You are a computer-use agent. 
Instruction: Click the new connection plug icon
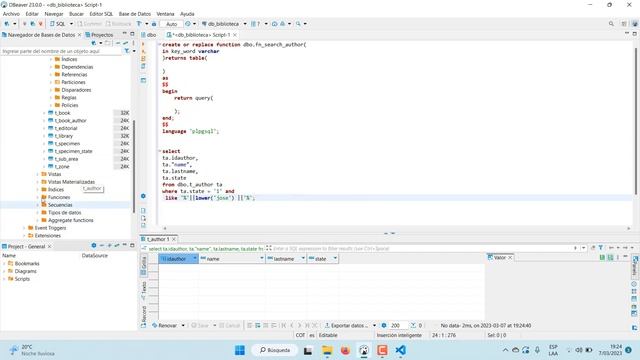coord(7,24)
